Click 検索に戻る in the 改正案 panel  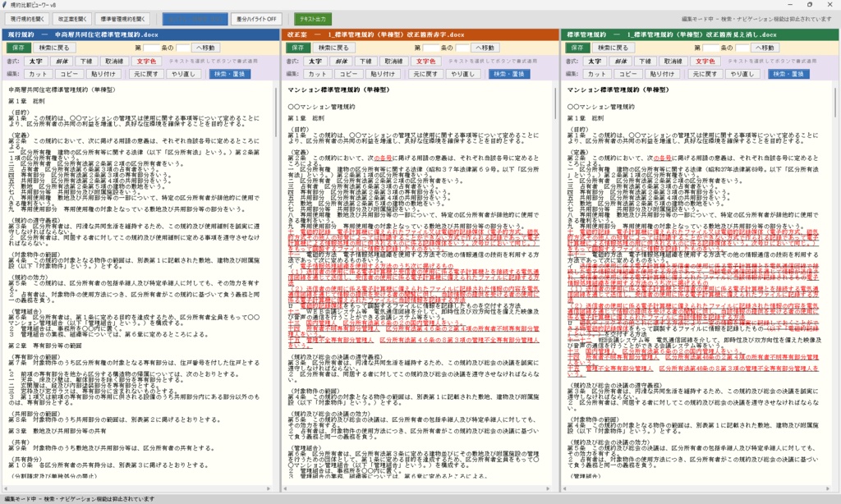coord(333,48)
